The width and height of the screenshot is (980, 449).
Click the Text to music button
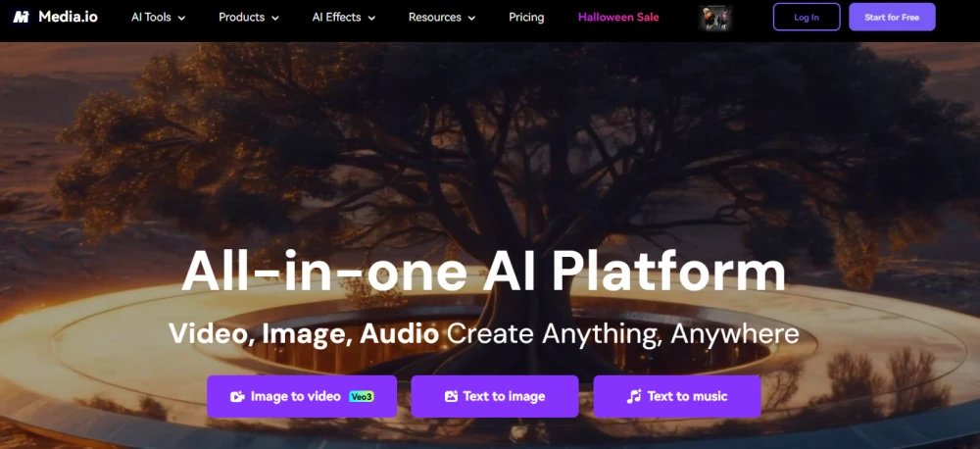(x=677, y=396)
